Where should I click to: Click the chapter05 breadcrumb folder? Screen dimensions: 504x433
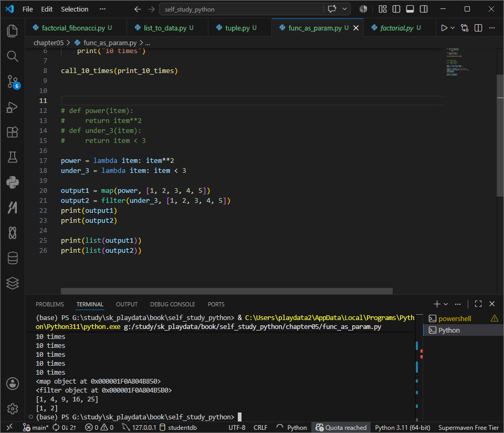click(48, 43)
